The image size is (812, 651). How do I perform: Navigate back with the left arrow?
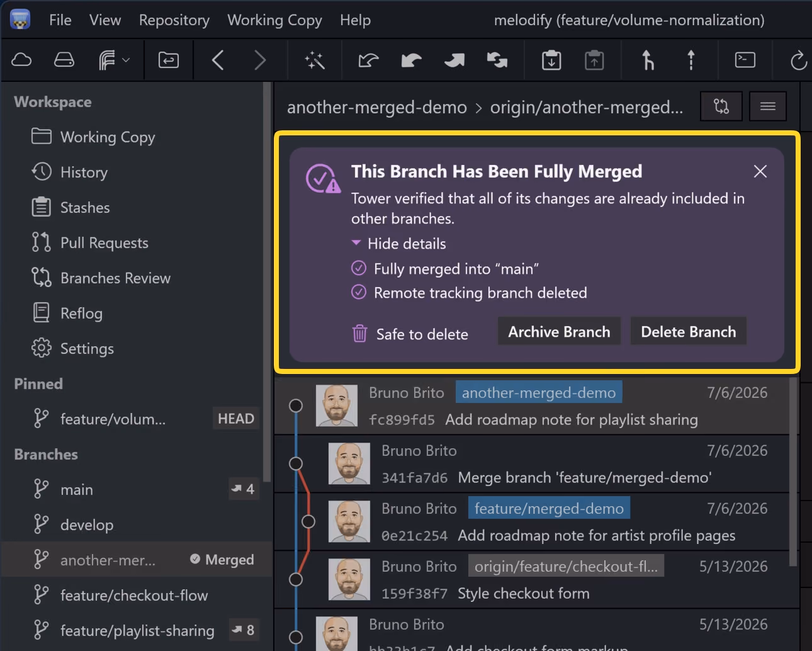[x=218, y=60]
